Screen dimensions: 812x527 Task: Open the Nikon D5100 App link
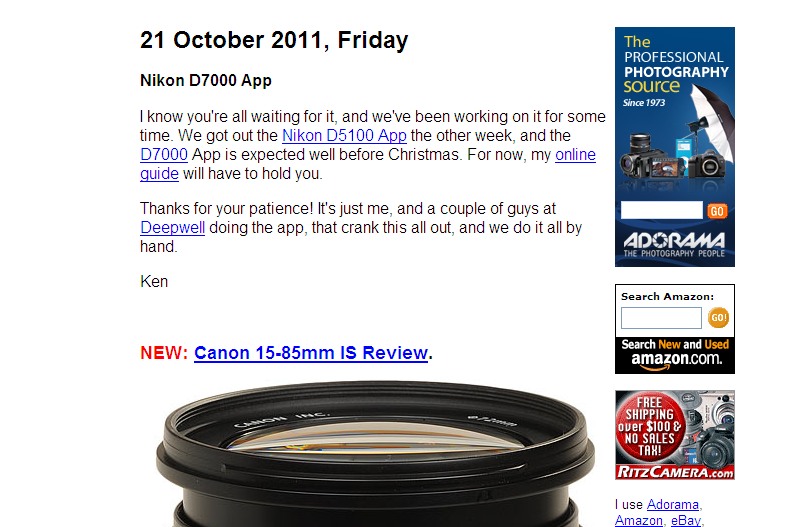pos(344,136)
